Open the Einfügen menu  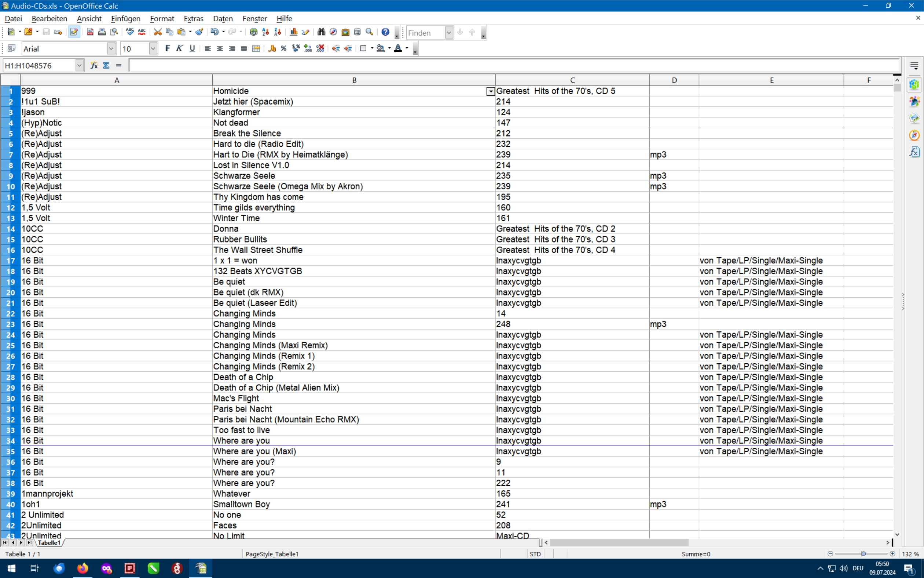pos(126,18)
